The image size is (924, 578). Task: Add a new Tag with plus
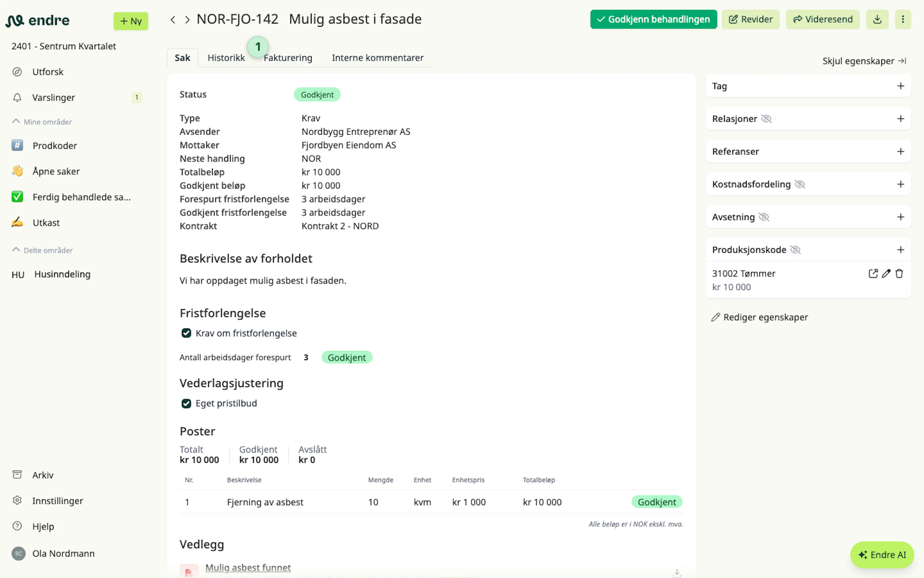(x=901, y=86)
